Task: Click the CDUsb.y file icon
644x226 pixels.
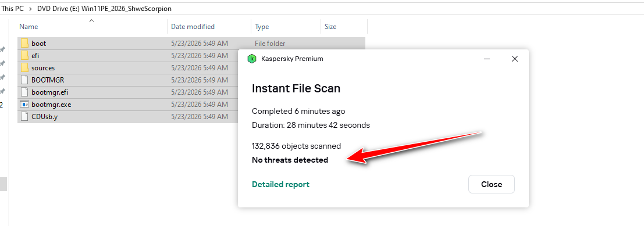Action: coord(24,117)
